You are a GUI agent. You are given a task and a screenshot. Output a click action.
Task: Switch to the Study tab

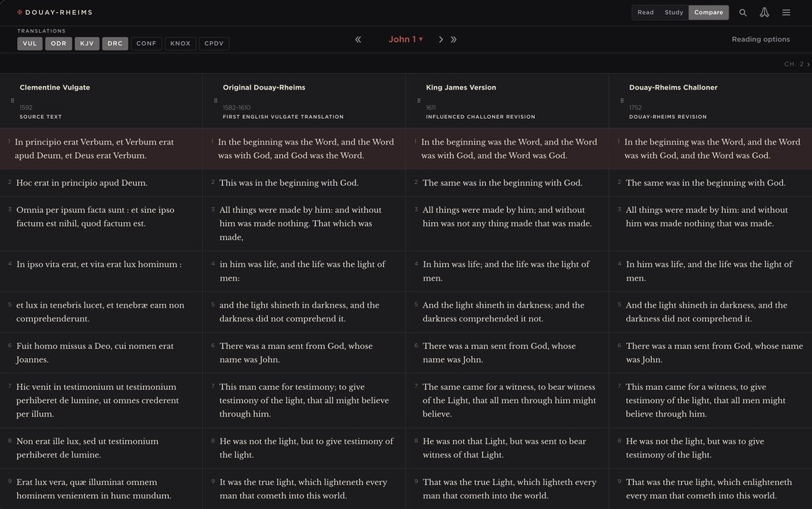click(x=673, y=12)
